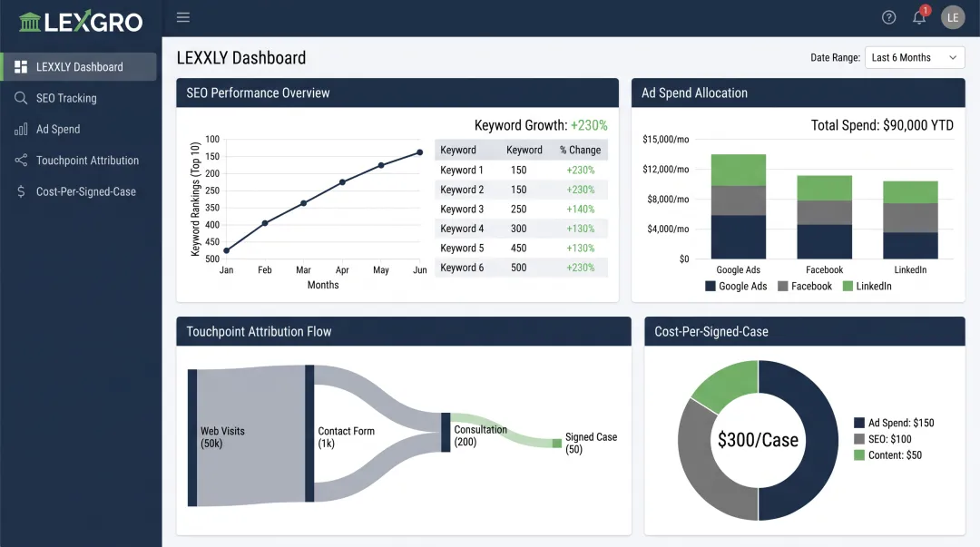Screen dimensions: 980x547
Task: Click the Contact Form (1k) node
Action: coord(309,434)
